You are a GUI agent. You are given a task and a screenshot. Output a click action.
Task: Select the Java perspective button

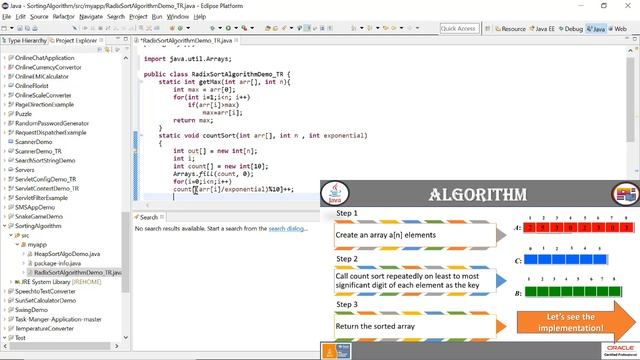pos(596,29)
